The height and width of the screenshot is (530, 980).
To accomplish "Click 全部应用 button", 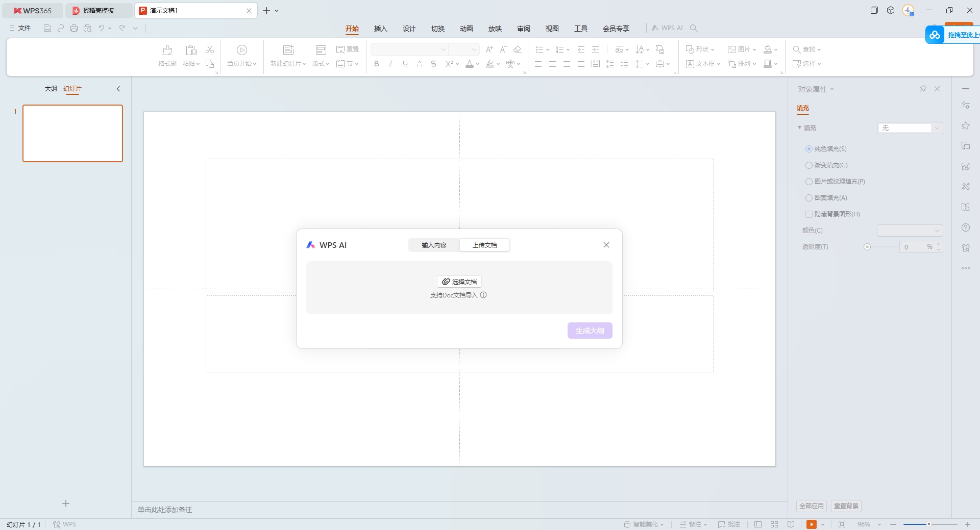I will (x=812, y=506).
